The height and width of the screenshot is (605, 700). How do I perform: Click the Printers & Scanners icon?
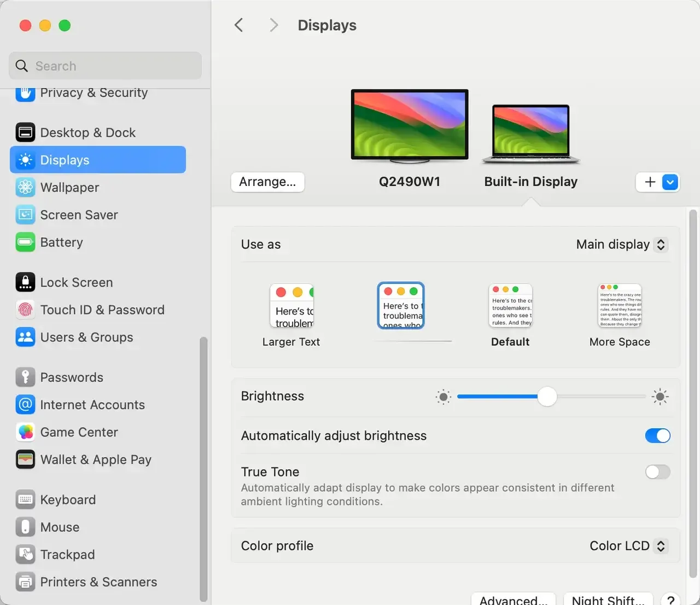pyautogui.click(x=25, y=581)
